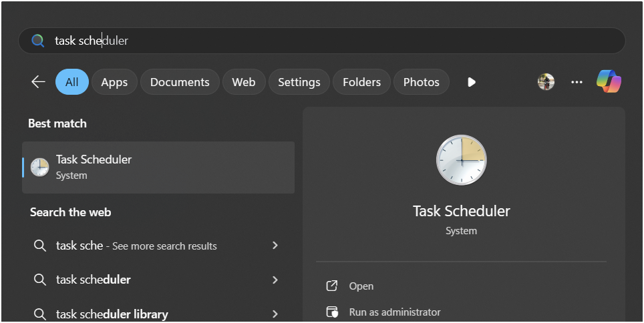Switch to the Photos filter tab

point(421,81)
